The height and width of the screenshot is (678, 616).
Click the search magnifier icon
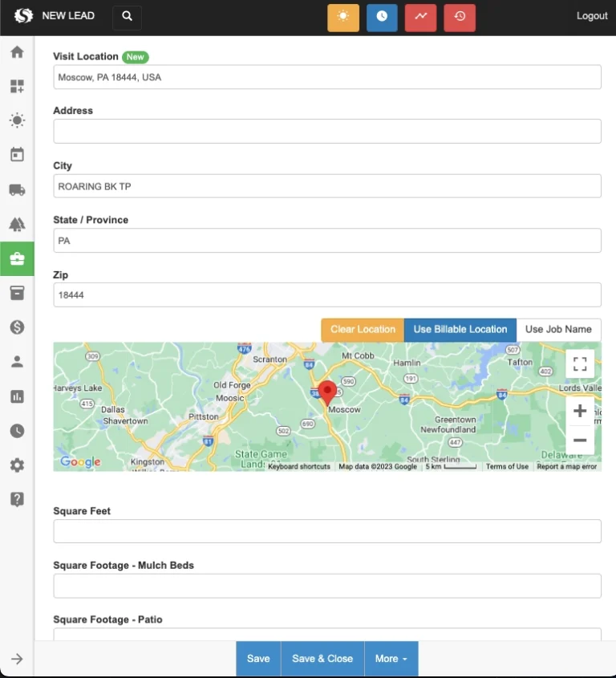(x=127, y=17)
